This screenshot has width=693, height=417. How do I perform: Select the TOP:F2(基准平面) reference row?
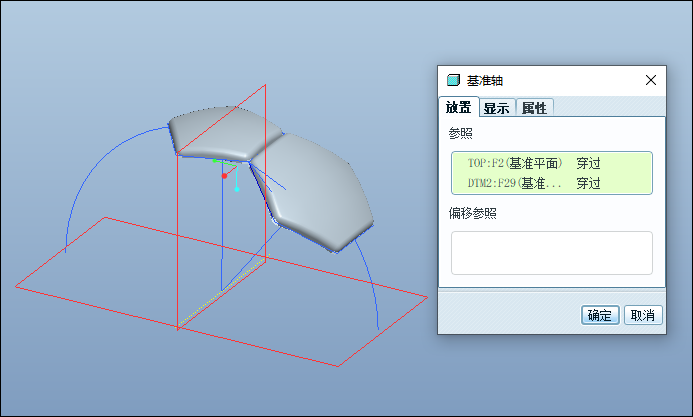click(x=552, y=163)
